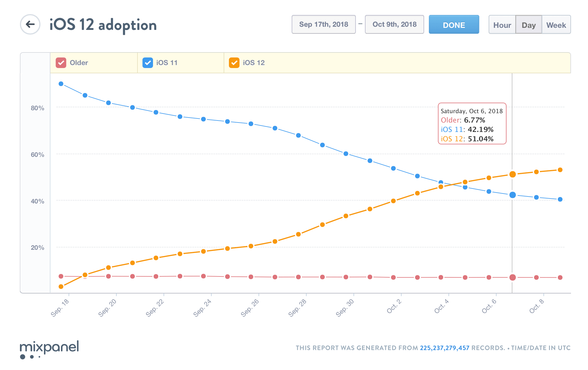Click the highlighted Older point on Oct 6

(512, 277)
